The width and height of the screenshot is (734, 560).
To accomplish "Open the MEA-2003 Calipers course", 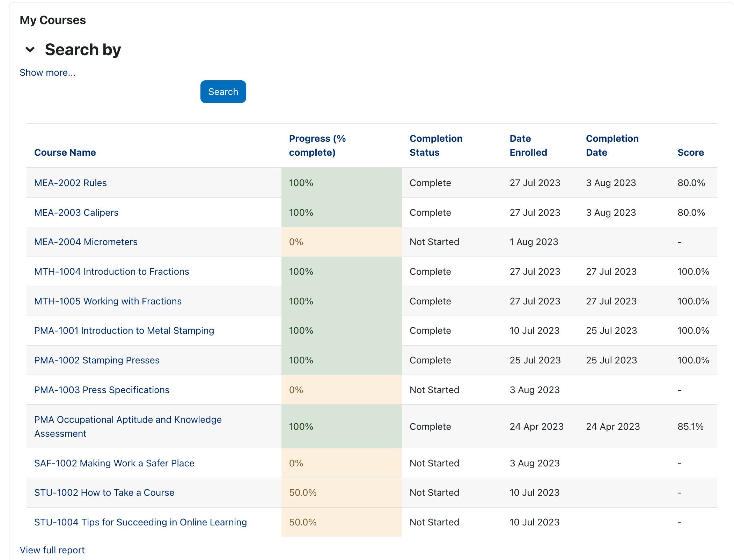I will [x=76, y=213].
